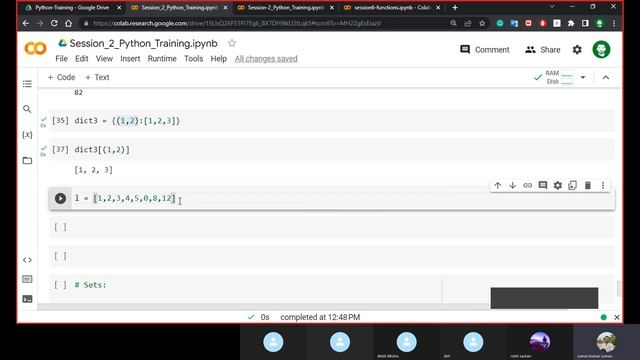Switch to Session-2_Python_Training browser tab
This screenshot has height=360, width=640.
pos(285,7)
